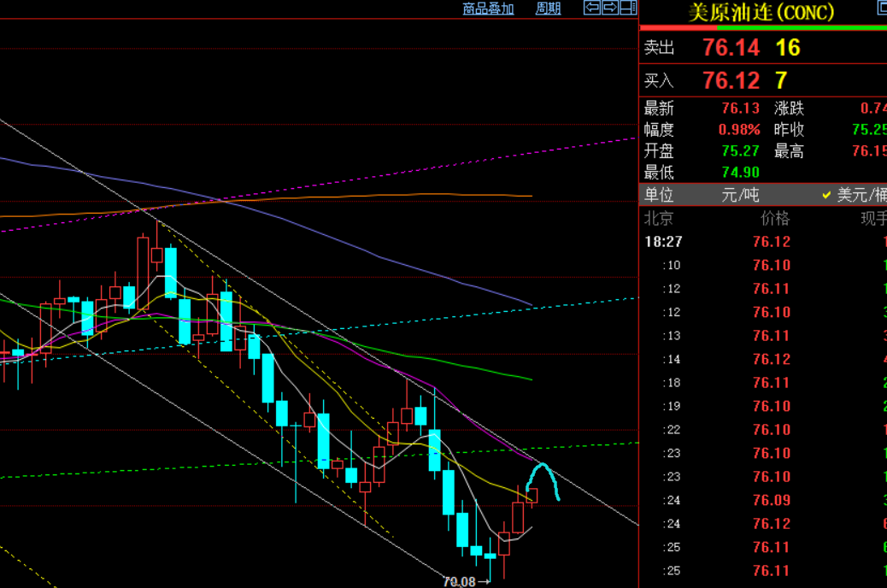
Task: Click the 现手 volume column header
Action: [873, 219]
